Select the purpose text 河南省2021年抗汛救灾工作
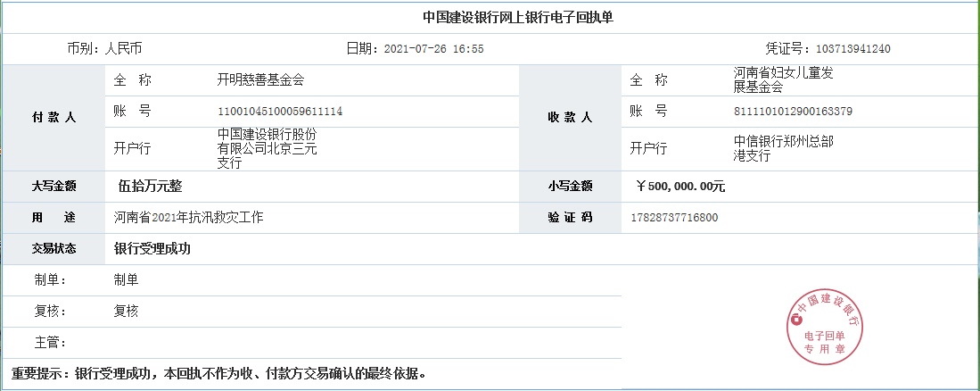The width and height of the screenshot is (980, 391). point(188,218)
